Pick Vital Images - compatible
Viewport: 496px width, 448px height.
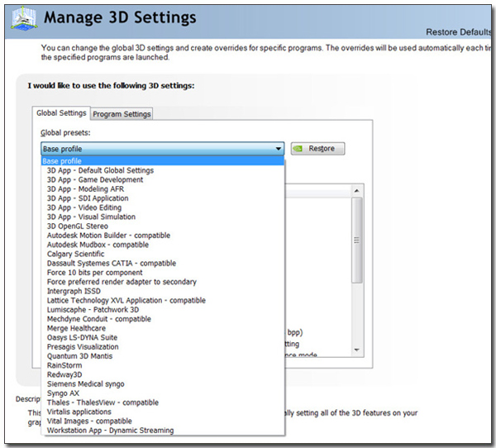(163, 421)
